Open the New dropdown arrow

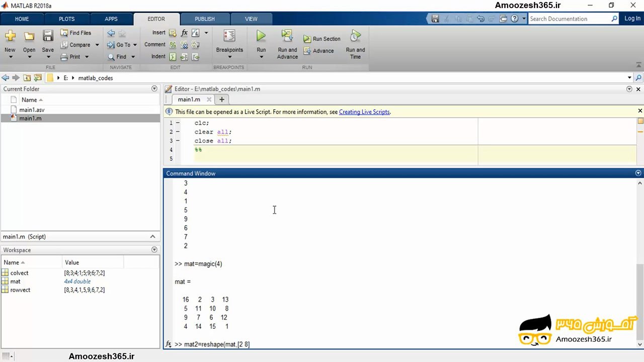click(10, 57)
